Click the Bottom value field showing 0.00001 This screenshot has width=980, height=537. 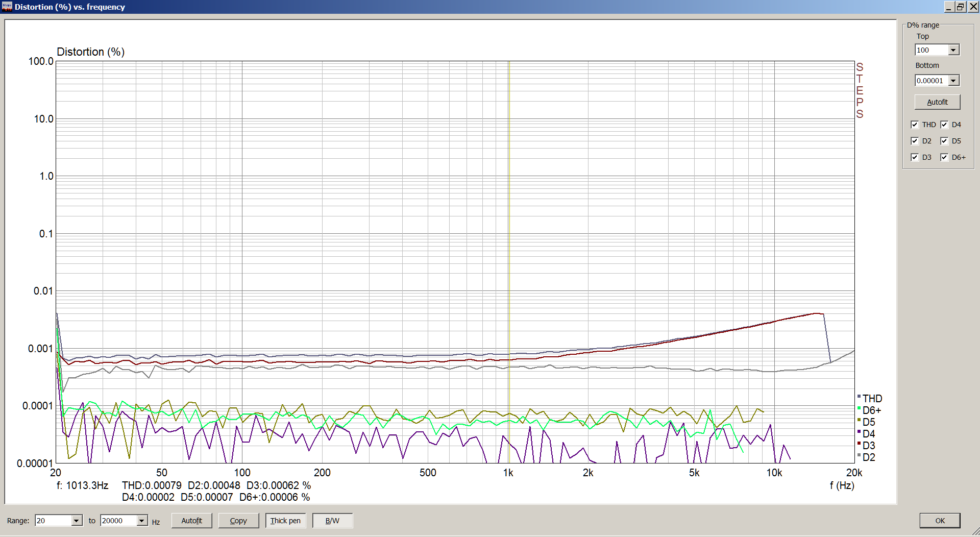(932, 81)
